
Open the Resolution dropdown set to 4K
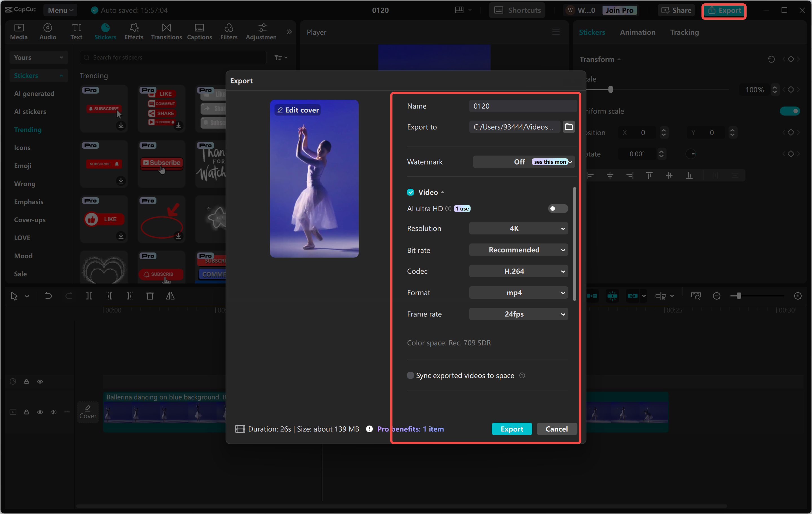518,228
